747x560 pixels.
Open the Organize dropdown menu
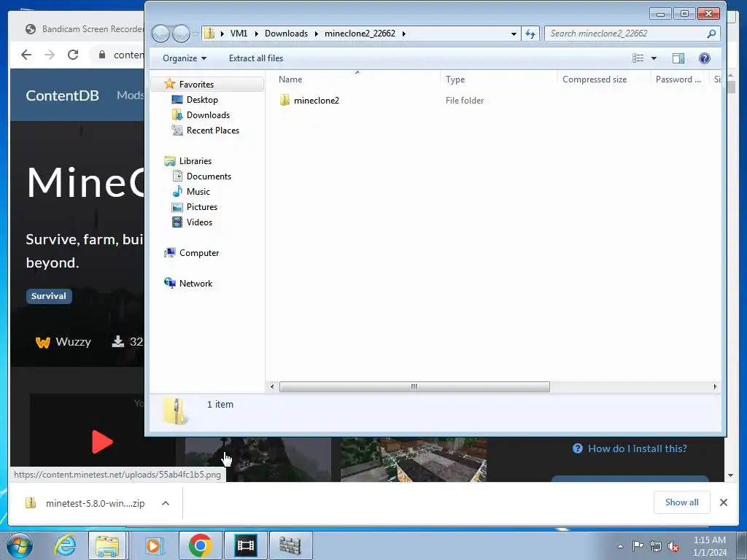[185, 58]
